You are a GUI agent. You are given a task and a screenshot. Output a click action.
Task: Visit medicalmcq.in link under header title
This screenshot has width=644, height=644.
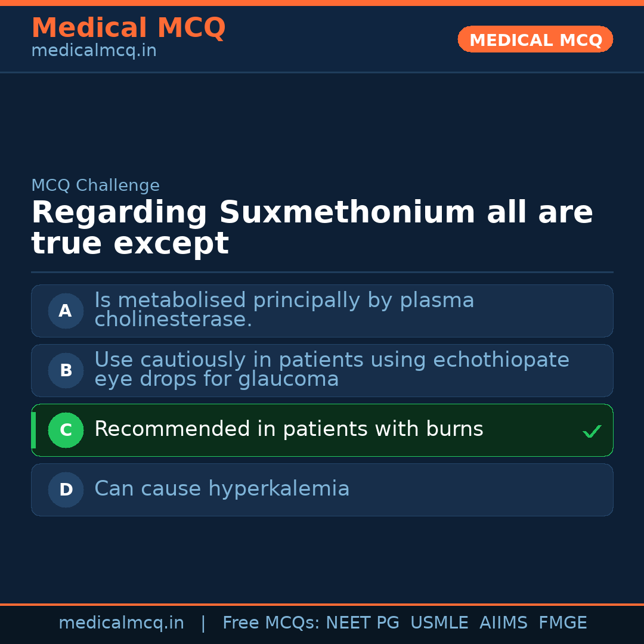click(94, 51)
